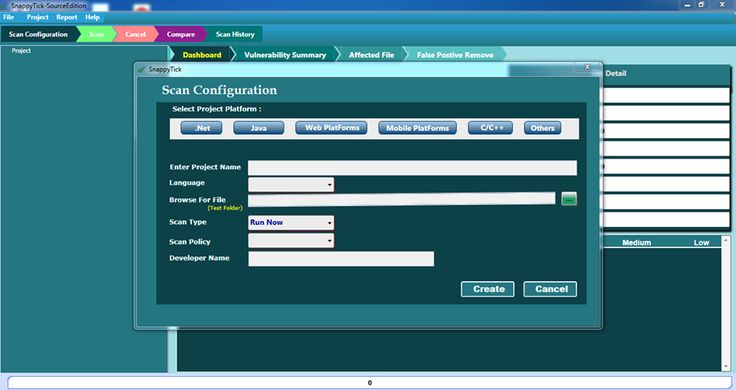Click the Project item in left panel
Image resolution: width=736 pixels, height=390 pixels.
tap(21, 51)
